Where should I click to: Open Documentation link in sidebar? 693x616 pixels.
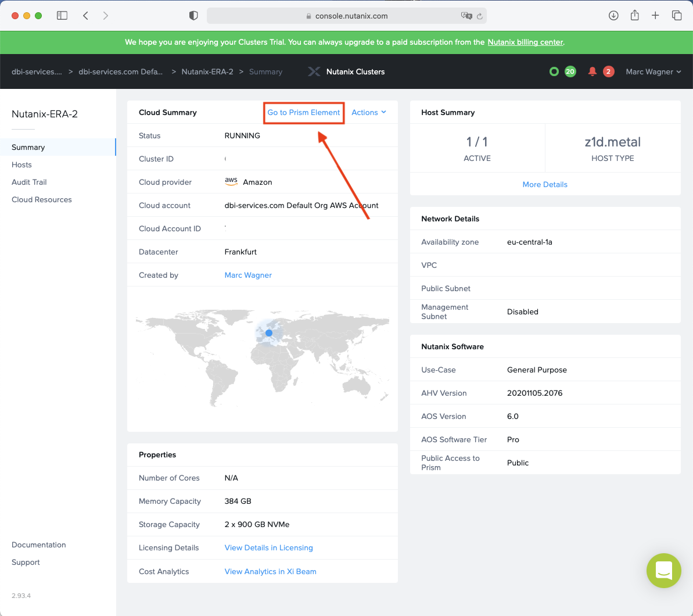[x=39, y=545]
